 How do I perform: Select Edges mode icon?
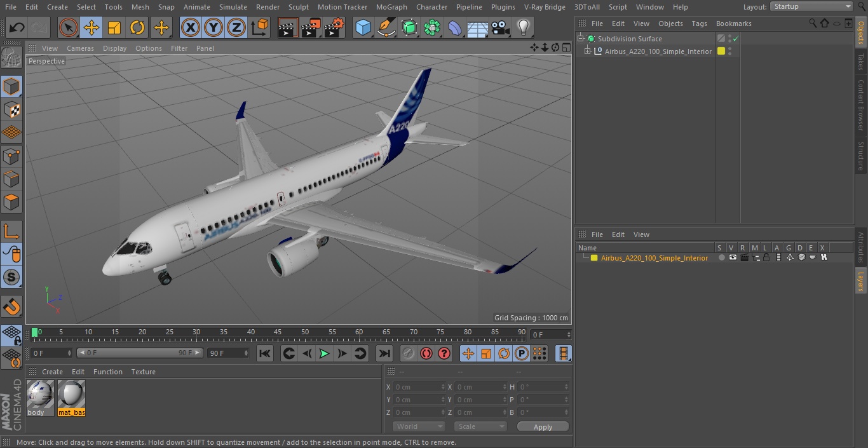[11, 179]
